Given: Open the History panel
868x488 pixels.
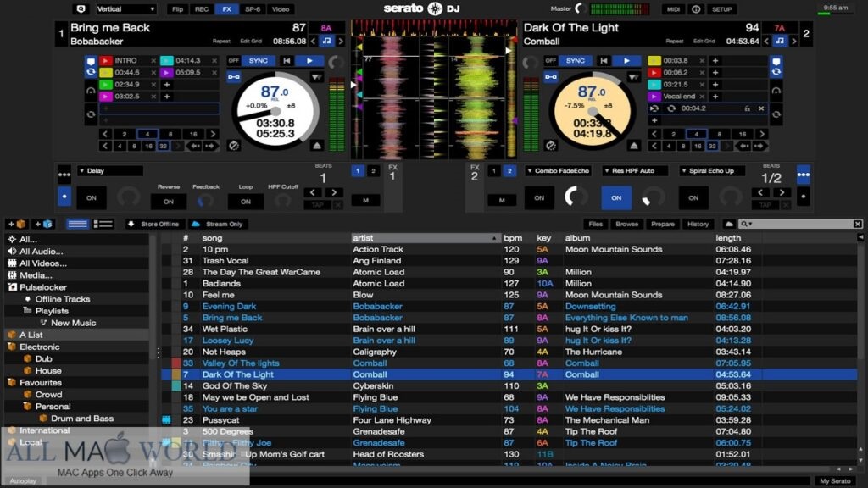Looking at the screenshot, I should pyautogui.click(x=698, y=224).
